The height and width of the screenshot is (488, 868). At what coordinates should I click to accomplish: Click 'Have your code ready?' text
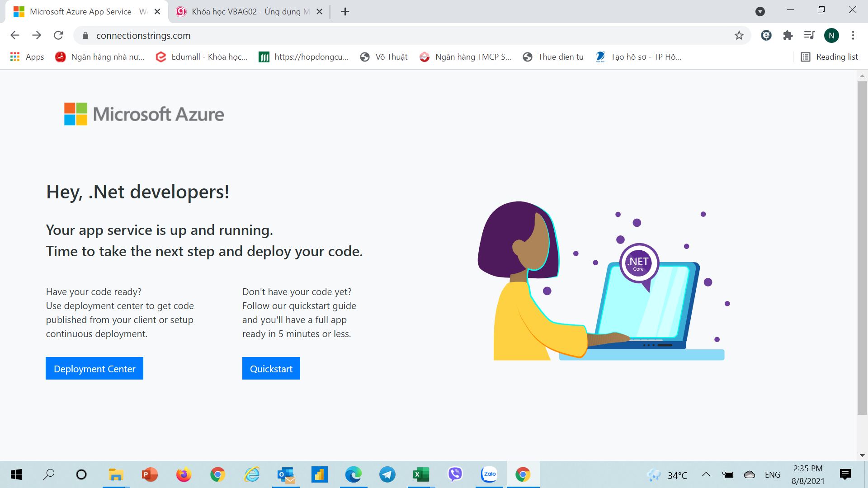tap(94, 292)
